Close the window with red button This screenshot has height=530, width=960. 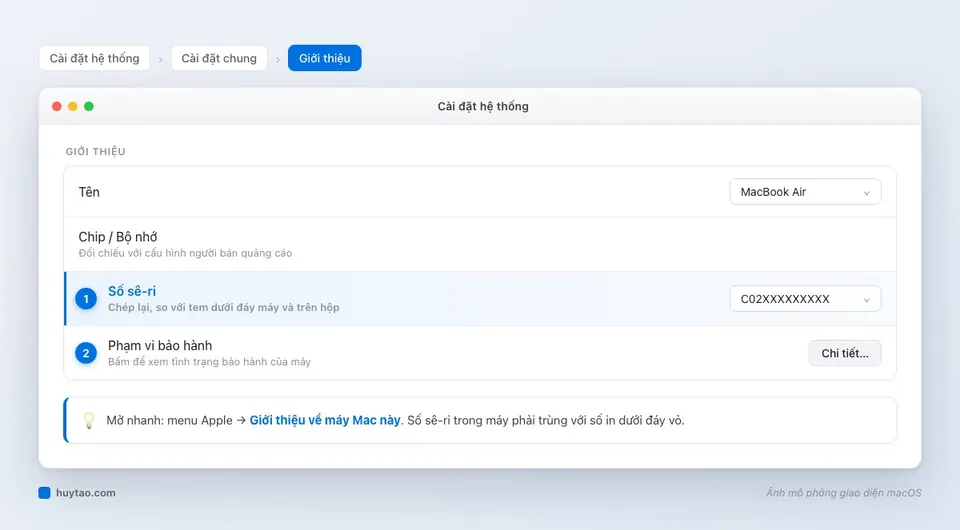tap(57, 106)
